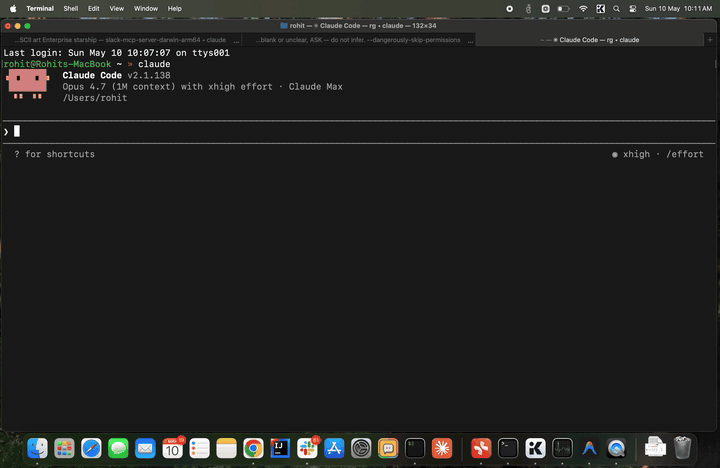The height and width of the screenshot is (468, 720).
Task: Open the black terminal icon left of Claude
Action: pyautogui.click(x=415, y=448)
